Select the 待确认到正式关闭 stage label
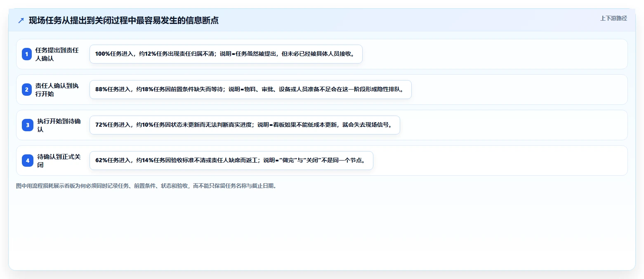The image size is (644, 279). (x=59, y=161)
